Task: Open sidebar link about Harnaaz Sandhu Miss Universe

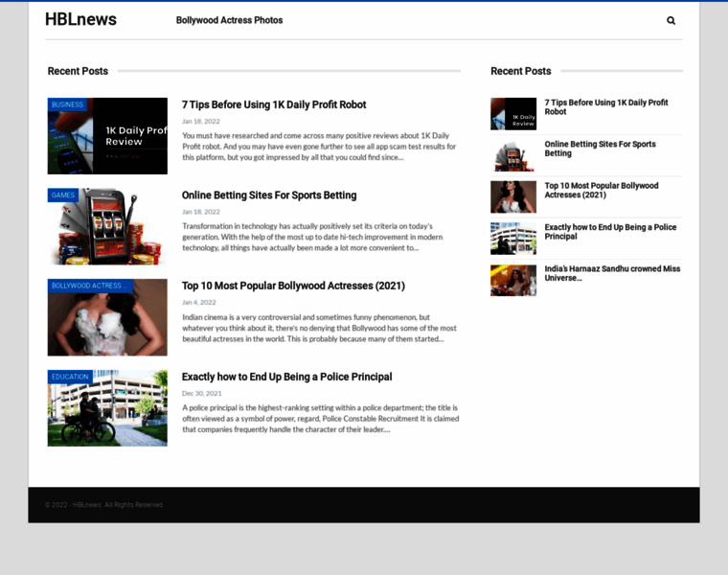Action: pos(612,273)
